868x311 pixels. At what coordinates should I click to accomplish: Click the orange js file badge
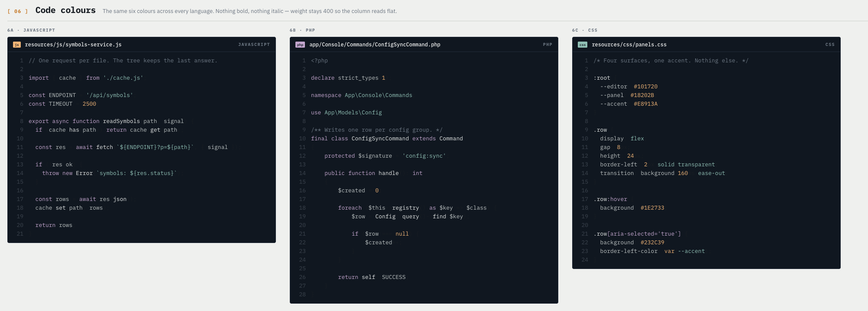click(17, 45)
